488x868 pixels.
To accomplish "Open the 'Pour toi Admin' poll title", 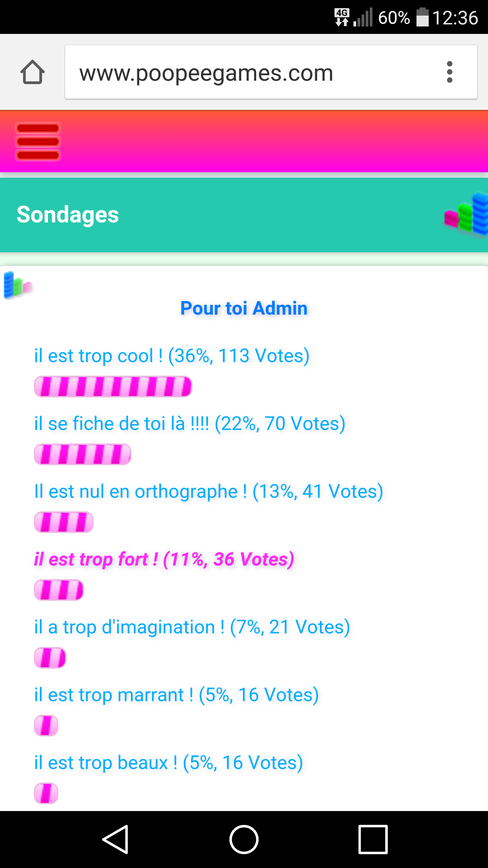I will [244, 308].
